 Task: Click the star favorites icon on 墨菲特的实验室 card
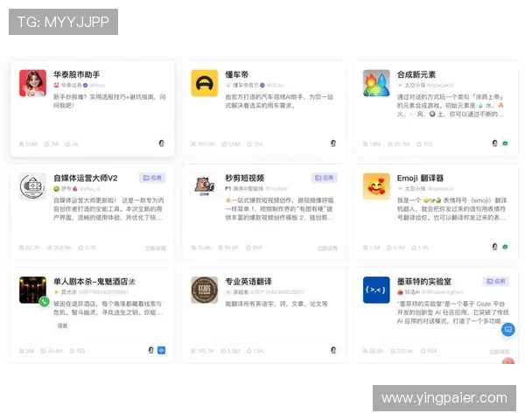click(423, 351)
